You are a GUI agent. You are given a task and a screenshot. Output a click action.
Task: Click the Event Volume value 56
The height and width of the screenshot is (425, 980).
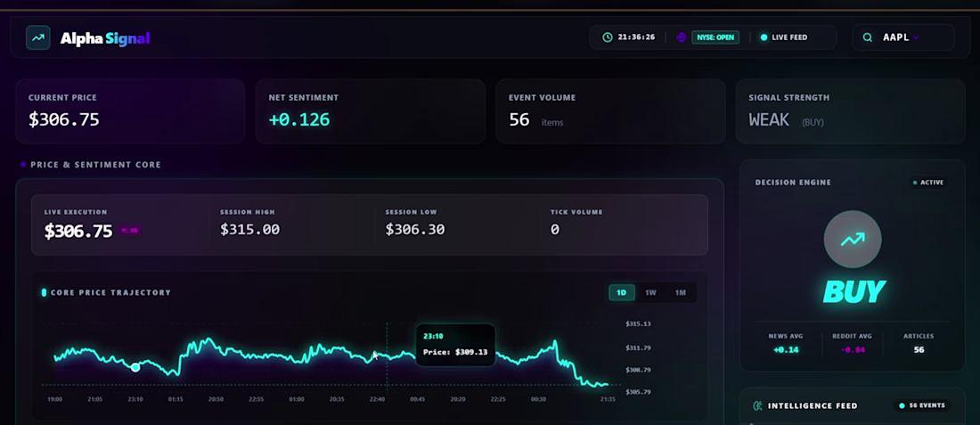pyautogui.click(x=519, y=119)
